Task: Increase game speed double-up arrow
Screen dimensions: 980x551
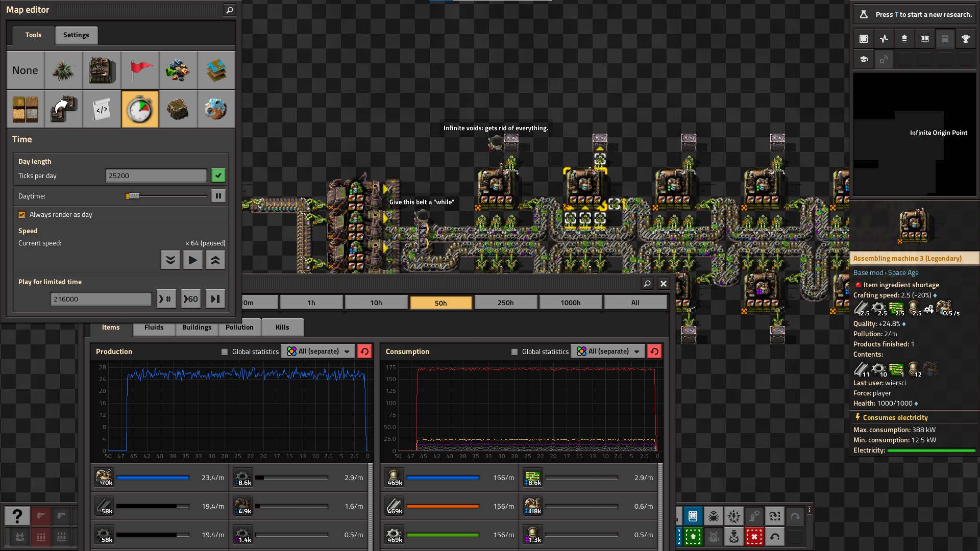Action: [215, 260]
